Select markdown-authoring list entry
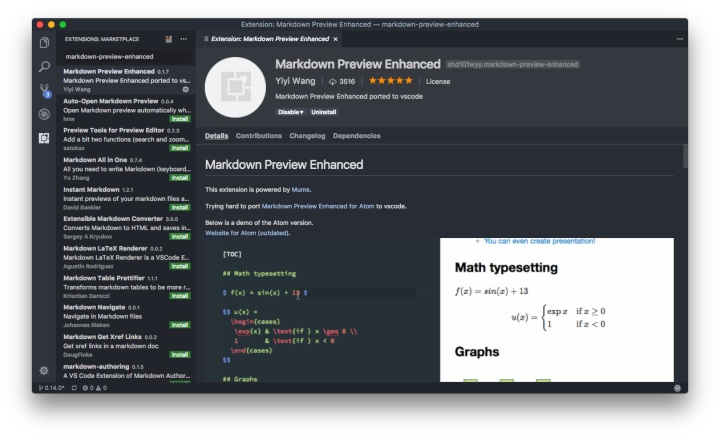Image resolution: width=720 pixels, height=439 pixels. point(126,372)
